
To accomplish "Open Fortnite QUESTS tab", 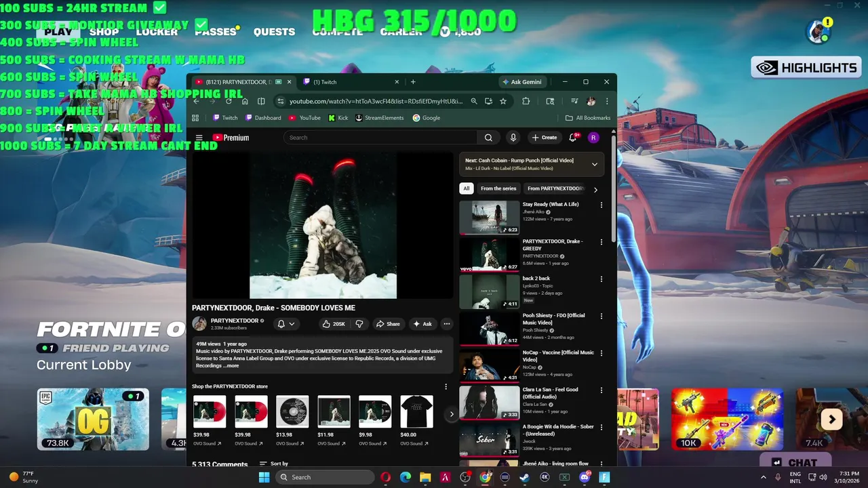I will 274,32.
